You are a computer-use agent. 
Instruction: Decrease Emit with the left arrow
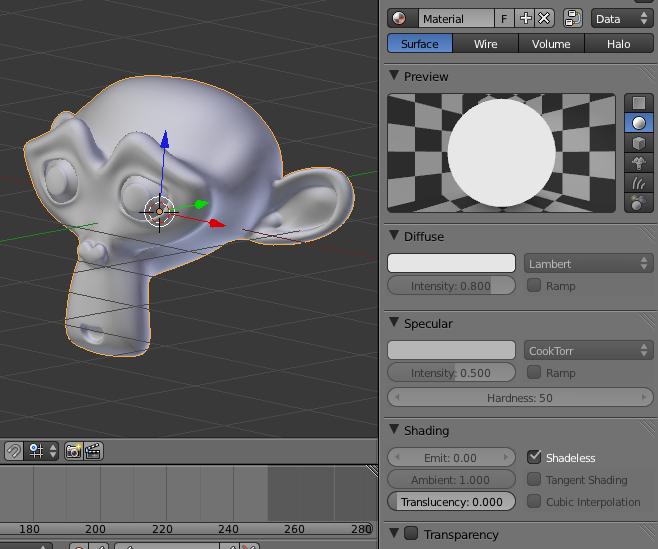397,457
